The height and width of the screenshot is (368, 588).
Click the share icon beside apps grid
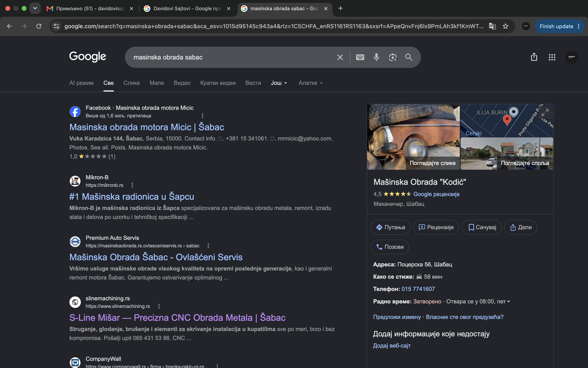click(x=534, y=57)
